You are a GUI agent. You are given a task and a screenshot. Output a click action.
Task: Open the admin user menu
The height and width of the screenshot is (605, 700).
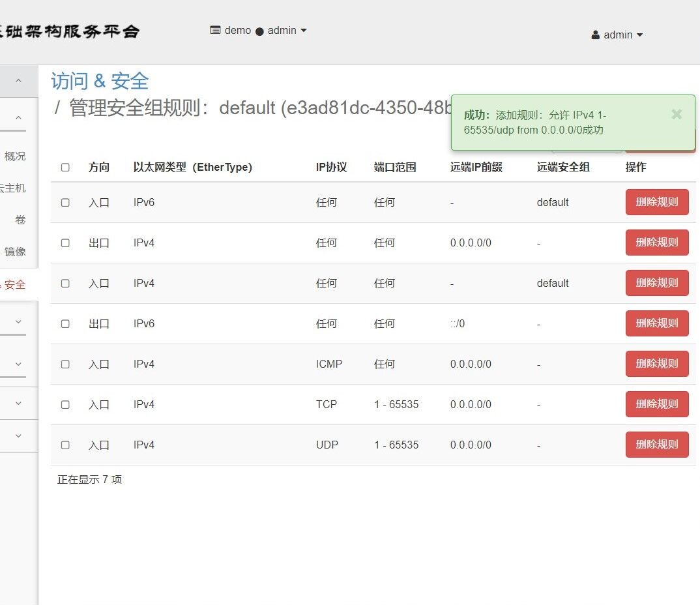(x=617, y=35)
